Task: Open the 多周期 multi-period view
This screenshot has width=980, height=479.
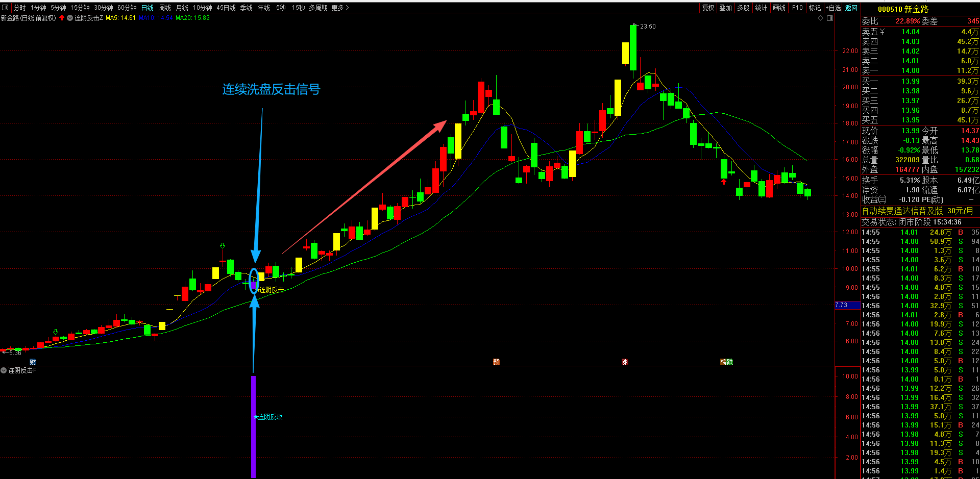Action: pos(318,8)
